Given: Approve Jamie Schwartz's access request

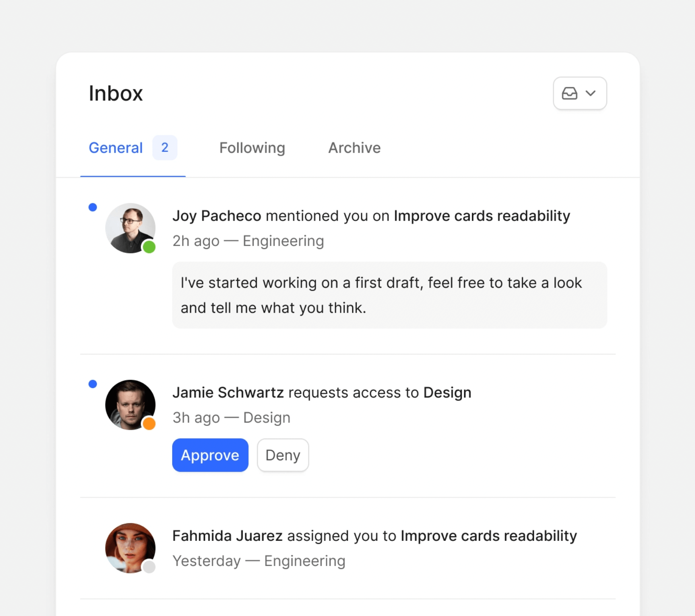Looking at the screenshot, I should tap(210, 455).
